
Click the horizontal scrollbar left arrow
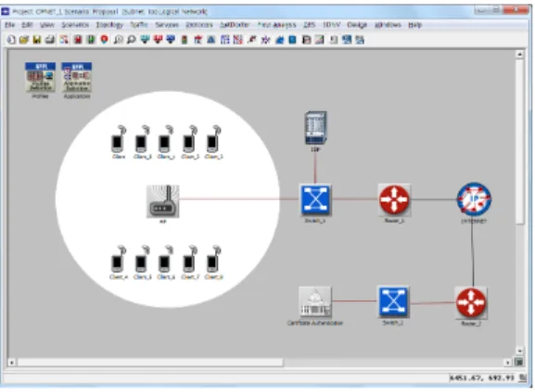point(12,362)
